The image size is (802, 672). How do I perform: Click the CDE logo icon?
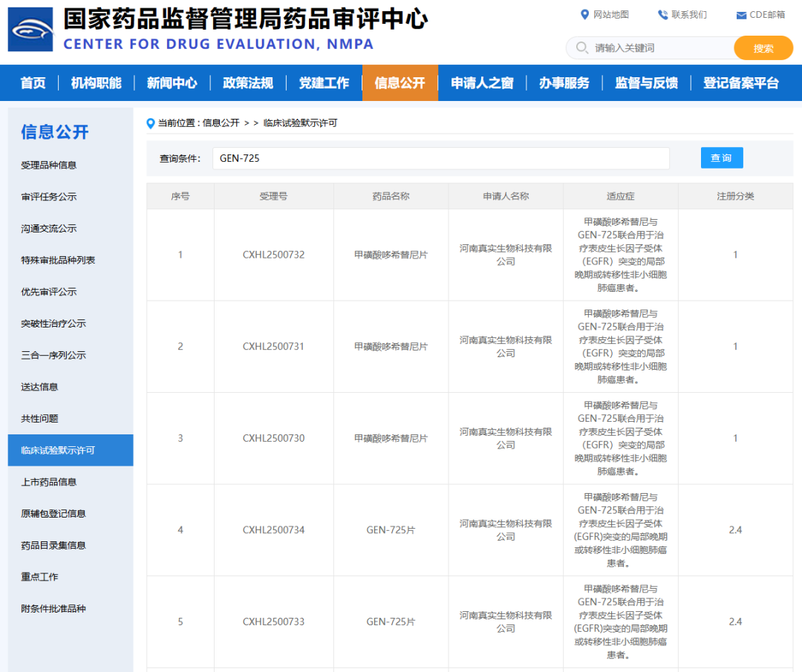[30, 30]
